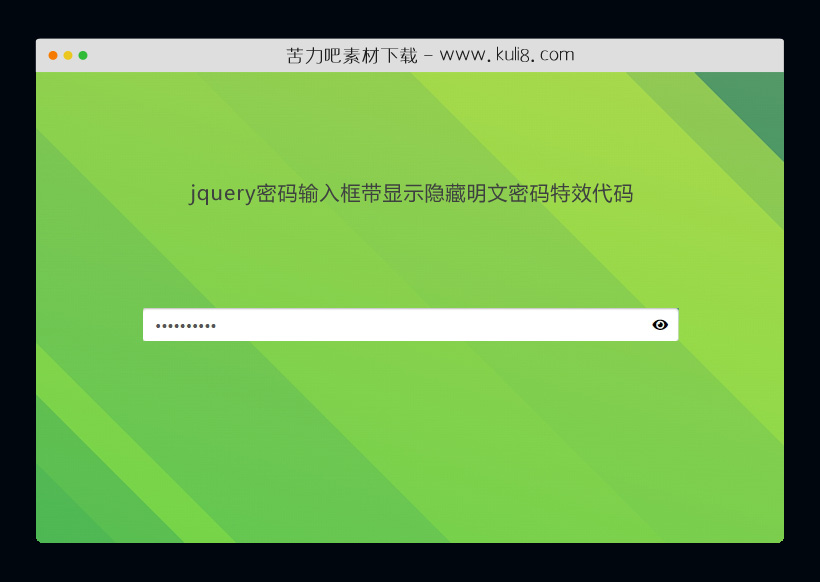Screen dimensions: 820x582
Task: Focus the white password entry box
Action: (400, 324)
